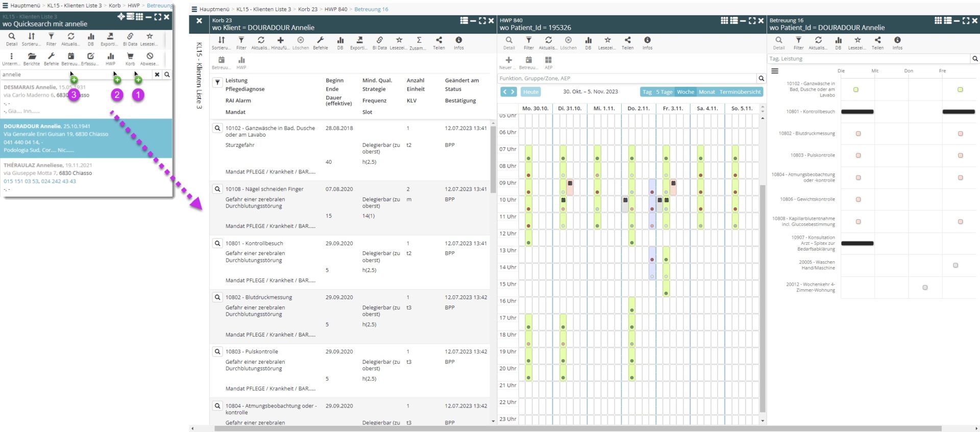The width and height of the screenshot is (980, 432).
Task: Expand column filter funnel beside Leistung header
Action: (217, 82)
